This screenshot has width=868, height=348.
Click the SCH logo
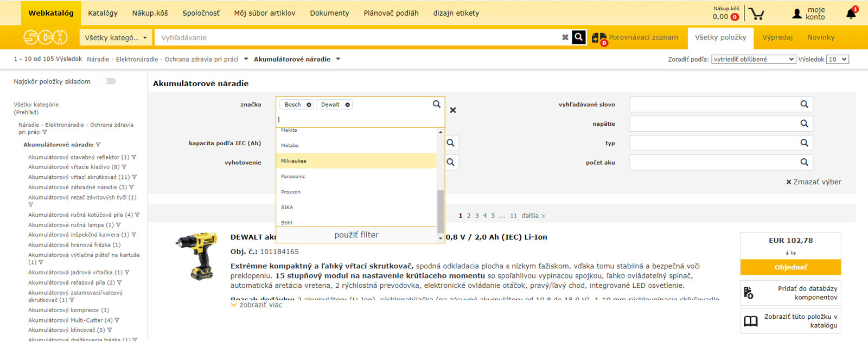pyautogui.click(x=45, y=37)
